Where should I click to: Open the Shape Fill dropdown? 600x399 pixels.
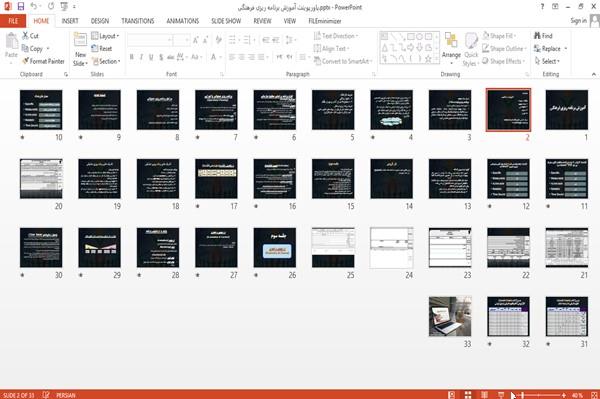(499, 36)
